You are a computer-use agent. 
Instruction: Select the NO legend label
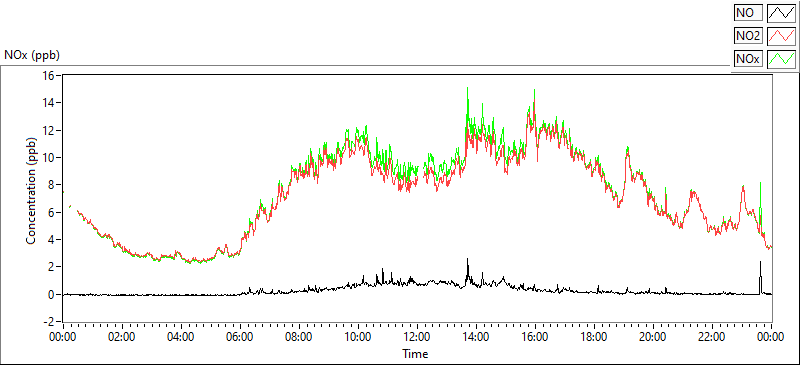click(748, 13)
